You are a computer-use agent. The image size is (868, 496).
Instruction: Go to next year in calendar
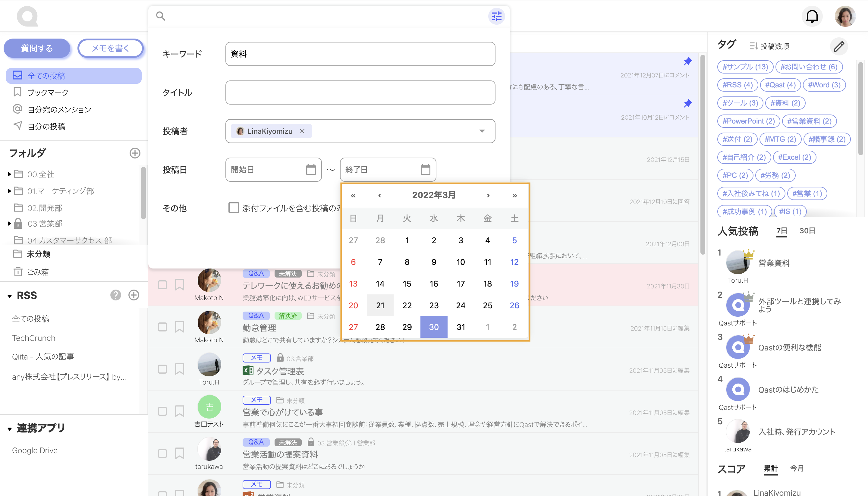pyautogui.click(x=514, y=195)
